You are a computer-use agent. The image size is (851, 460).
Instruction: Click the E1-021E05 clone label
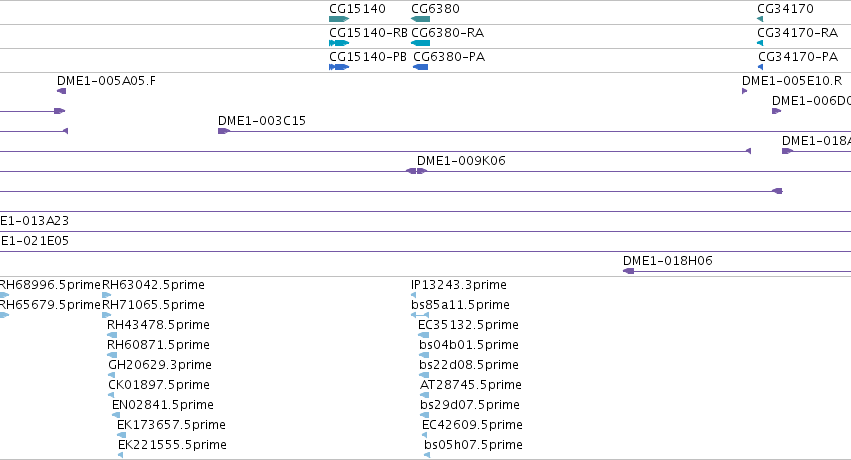[34, 241]
